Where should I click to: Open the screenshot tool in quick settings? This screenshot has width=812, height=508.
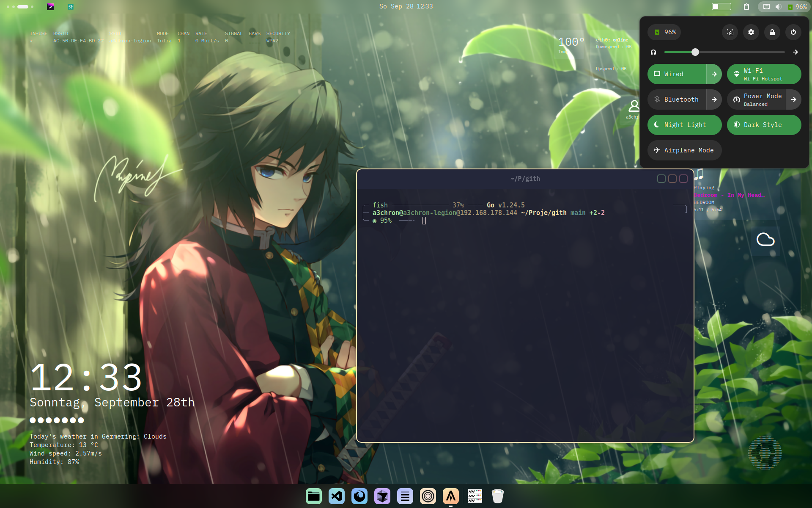(x=730, y=32)
